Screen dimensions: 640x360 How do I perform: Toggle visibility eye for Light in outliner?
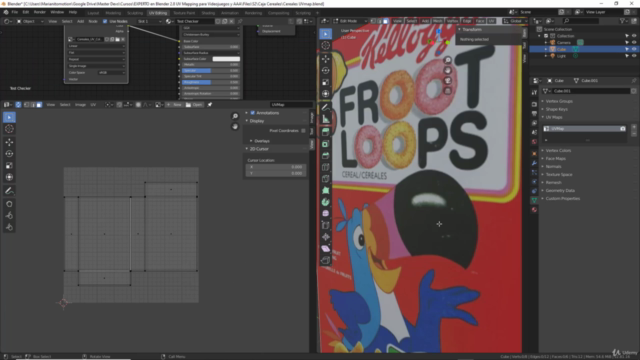(634, 56)
